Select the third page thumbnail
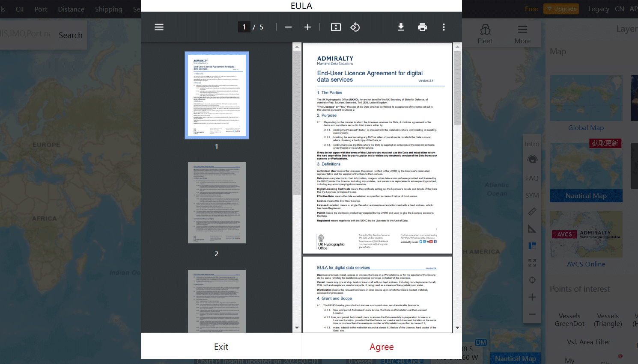This screenshot has width=638, height=364. [217, 301]
